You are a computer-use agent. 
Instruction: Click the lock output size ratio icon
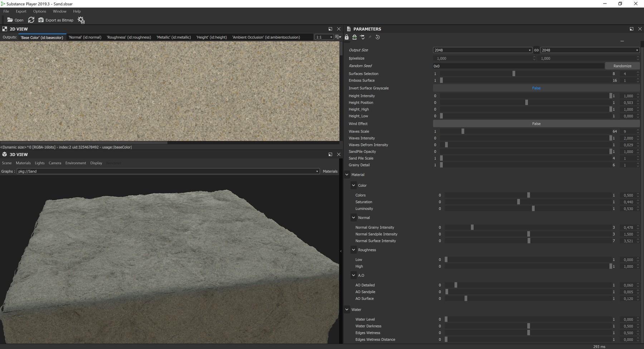coord(354,37)
